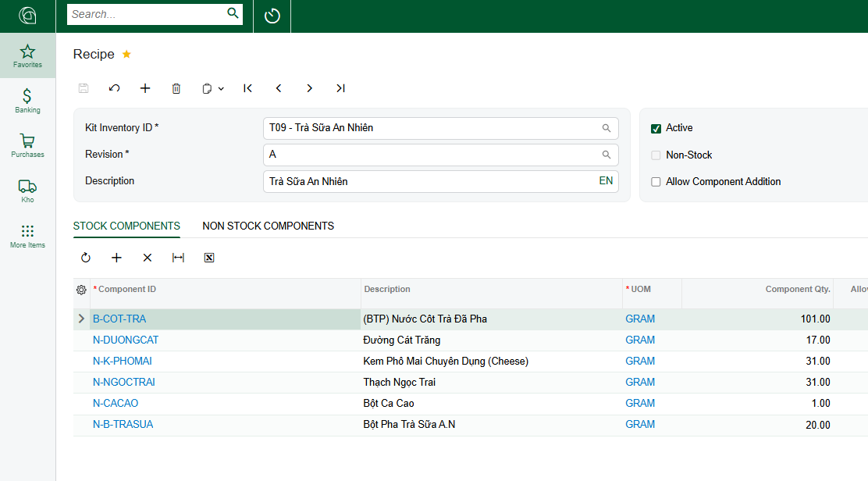The width and height of the screenshot is (868, 481).
Task: Click the search magnifier icon
Action: (x=233, y=12)
